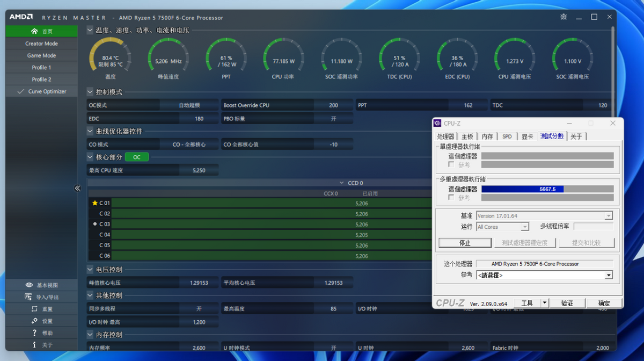Toggle the single-thread reference checkbox in CPU-Z

pyautogui.click(x=451, y=164)
